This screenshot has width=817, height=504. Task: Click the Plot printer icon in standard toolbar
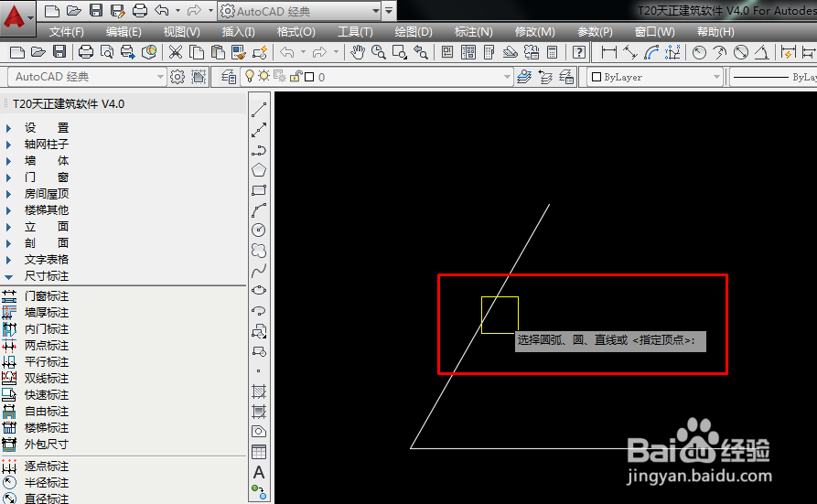click(x=86, y=52)
